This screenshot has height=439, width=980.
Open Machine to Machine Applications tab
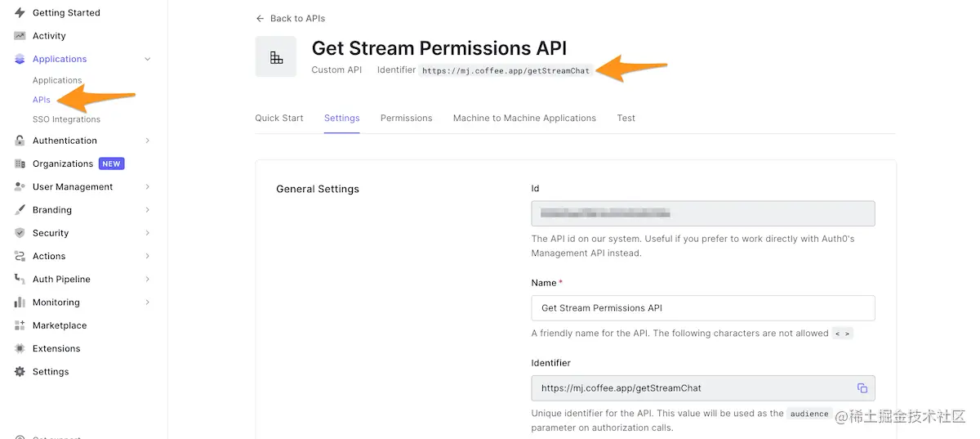524,118
